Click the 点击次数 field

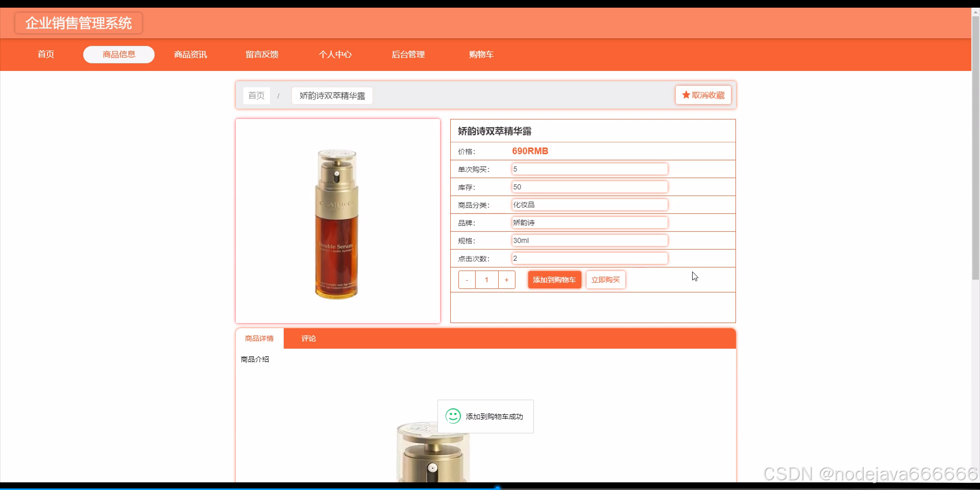[590, 258]
